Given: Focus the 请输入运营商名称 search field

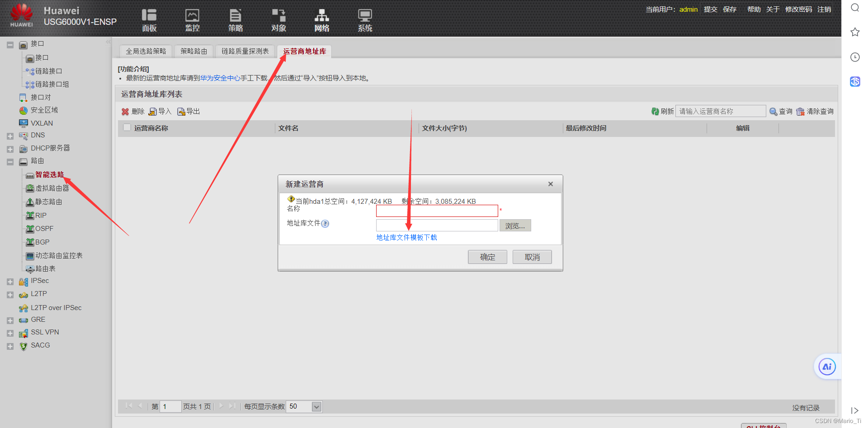Looking at the screenshot, I should tap(721, 111).
